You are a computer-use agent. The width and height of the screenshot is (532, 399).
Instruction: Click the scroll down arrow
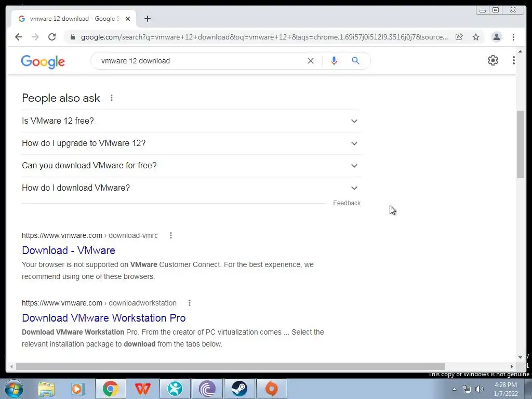(520, 357)
